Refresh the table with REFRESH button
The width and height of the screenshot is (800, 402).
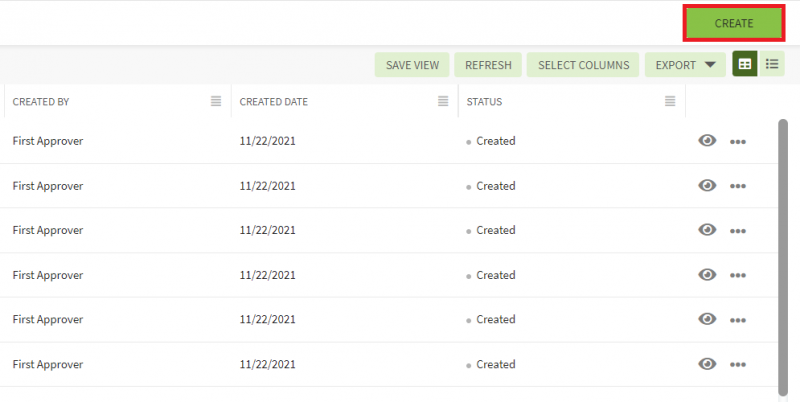click(x=488, y=65)
